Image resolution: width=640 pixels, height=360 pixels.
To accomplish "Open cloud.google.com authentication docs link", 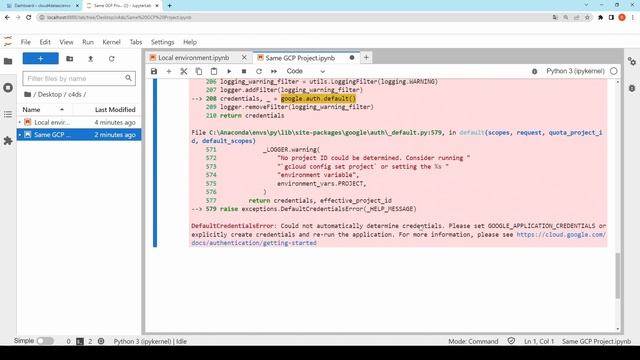I will click(561, 235).
